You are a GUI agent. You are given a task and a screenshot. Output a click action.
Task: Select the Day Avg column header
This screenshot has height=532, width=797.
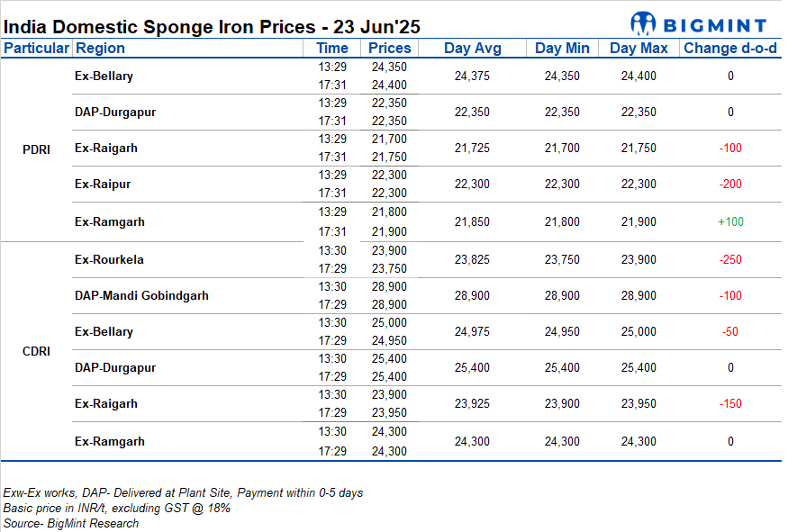pos(472,49)
